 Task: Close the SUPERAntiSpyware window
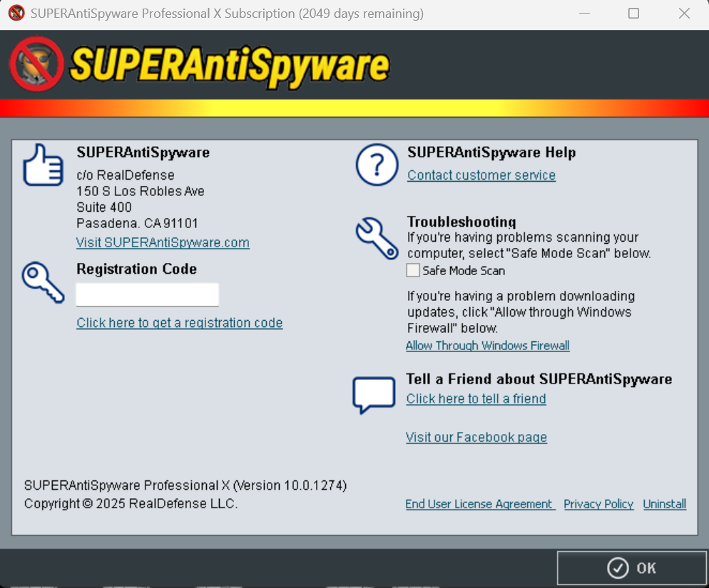(684, 14)
